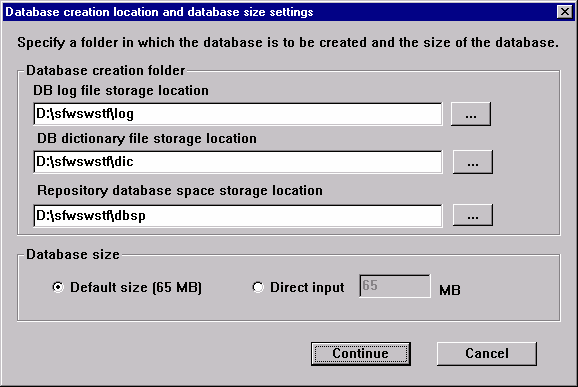Click the database size MB input box
578x387 pixels.
pos(395,286)
